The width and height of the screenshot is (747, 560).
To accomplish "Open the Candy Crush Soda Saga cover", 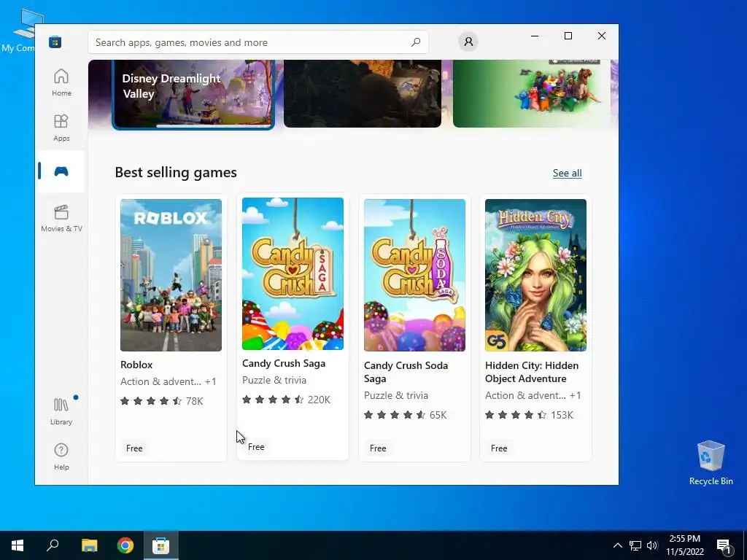I will click(x=414, y=275).
